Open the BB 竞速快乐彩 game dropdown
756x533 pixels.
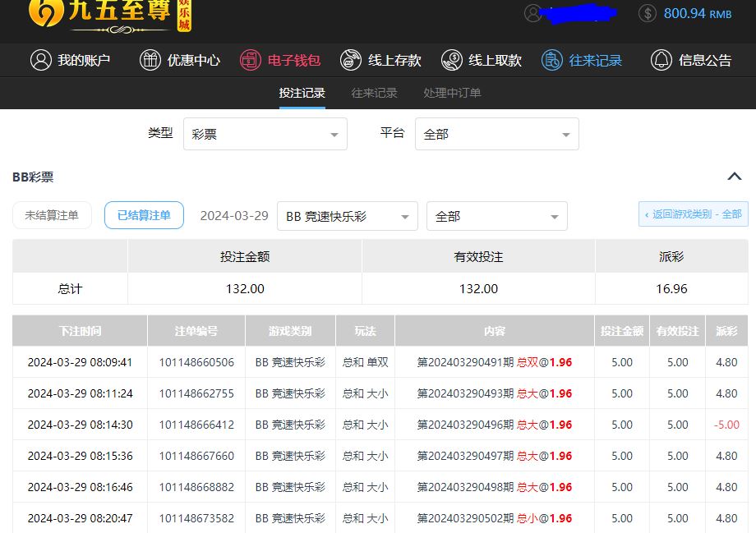click(347, 216)
